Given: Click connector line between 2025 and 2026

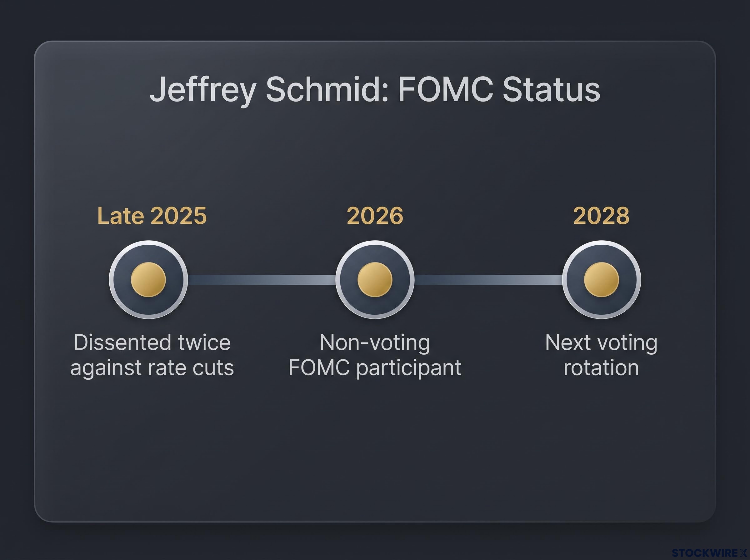Looking at the screenshot, I should pyautogui.click(x=262, y=280).
